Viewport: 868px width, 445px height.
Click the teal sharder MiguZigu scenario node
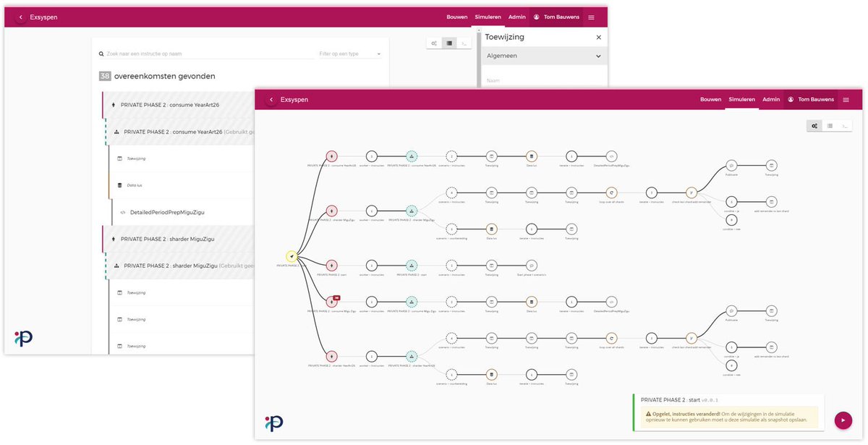(412, 211)
